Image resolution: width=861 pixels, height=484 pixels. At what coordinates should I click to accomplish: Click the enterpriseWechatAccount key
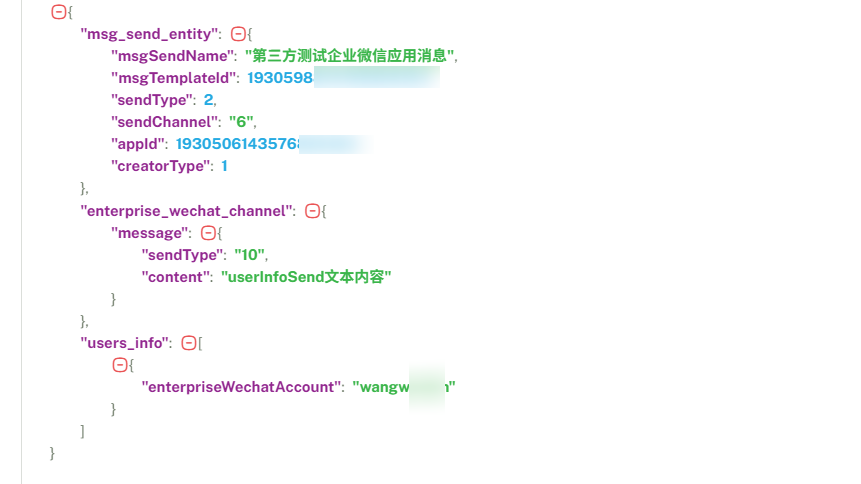(x=241, y=387)
